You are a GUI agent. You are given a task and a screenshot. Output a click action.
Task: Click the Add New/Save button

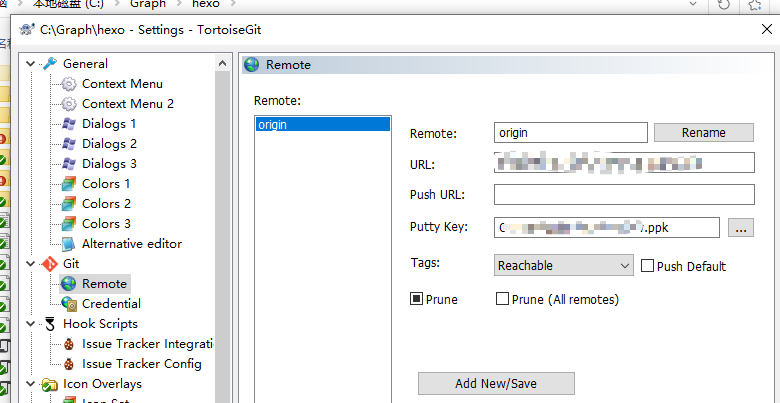(496, 384)
